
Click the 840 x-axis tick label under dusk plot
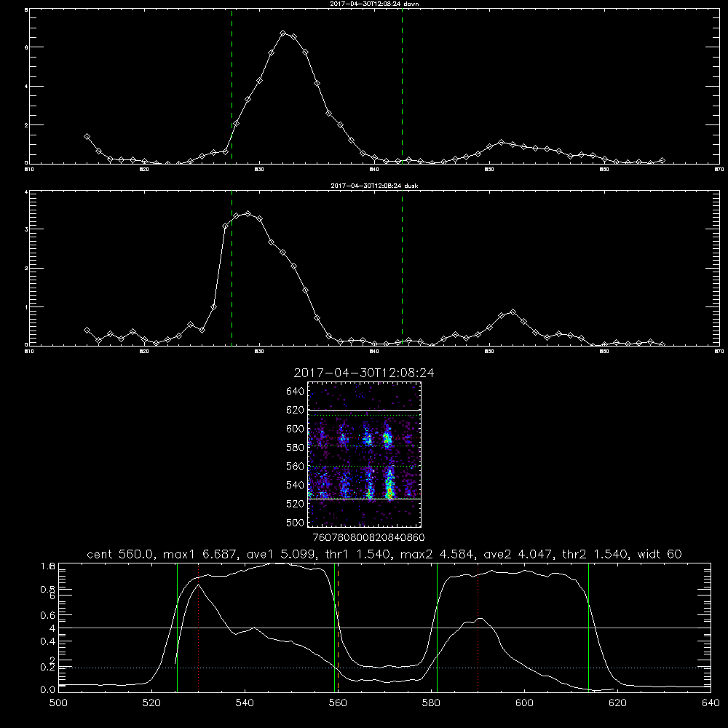pos(374,352)
